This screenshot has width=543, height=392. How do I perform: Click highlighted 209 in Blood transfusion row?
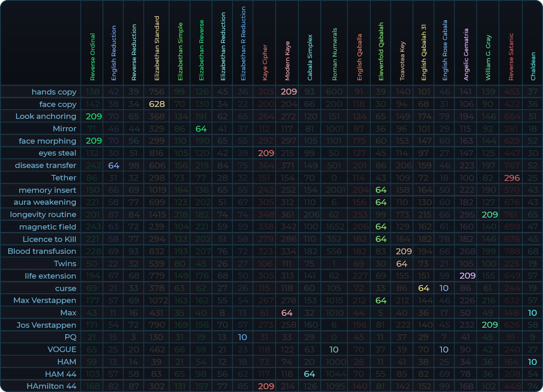(403, 251)
